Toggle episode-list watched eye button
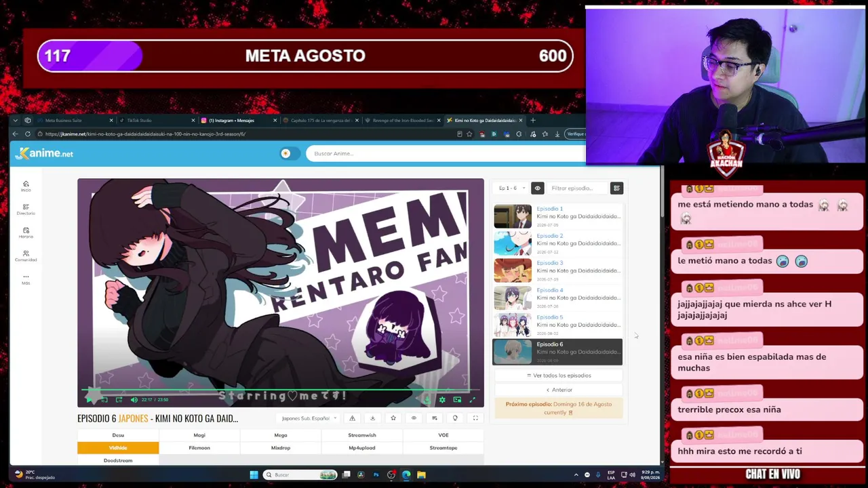The height and width of the screenshot is (488, 868). pos(537,188)
